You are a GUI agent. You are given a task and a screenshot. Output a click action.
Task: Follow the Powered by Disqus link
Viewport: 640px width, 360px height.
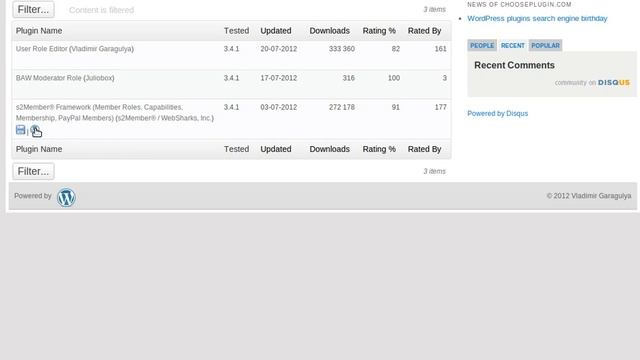point(498,113)
